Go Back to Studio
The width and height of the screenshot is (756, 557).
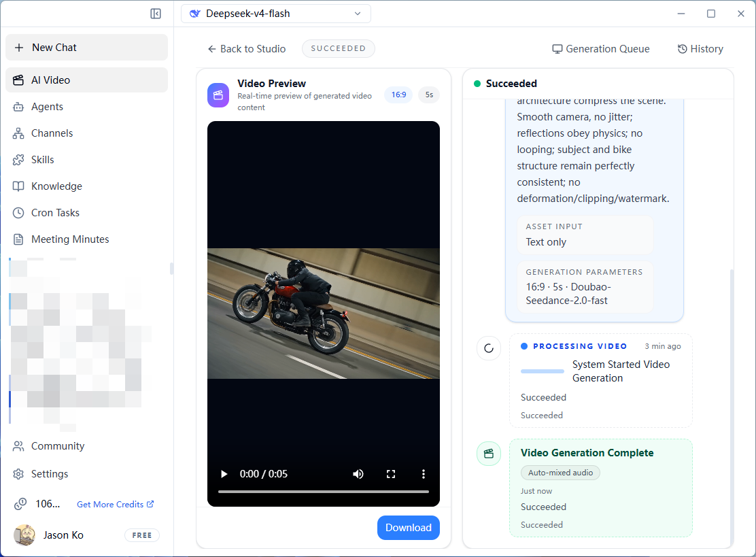246,49
